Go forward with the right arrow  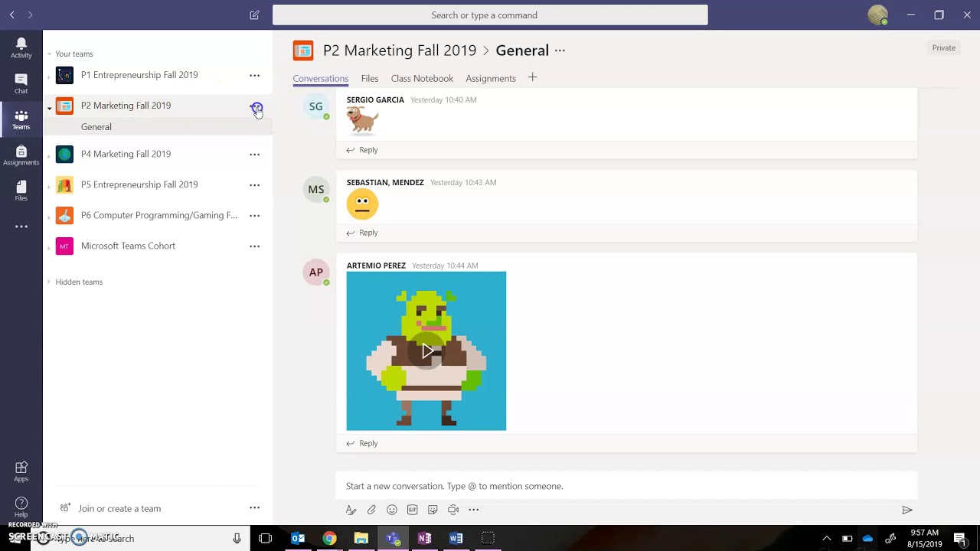click(x=30, y=15)
